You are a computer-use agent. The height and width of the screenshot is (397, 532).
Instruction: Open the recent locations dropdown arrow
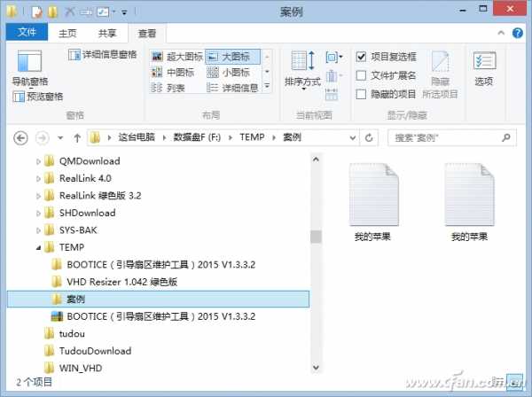60,138
